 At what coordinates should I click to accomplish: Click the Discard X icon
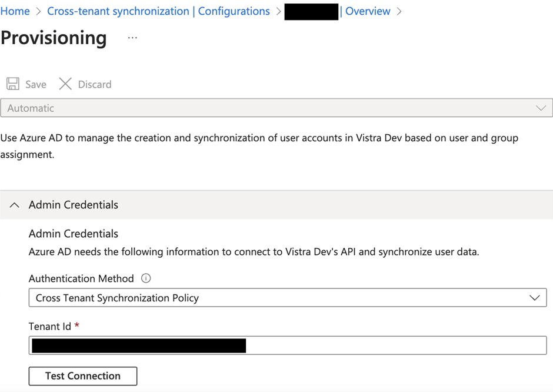point(65,84)
